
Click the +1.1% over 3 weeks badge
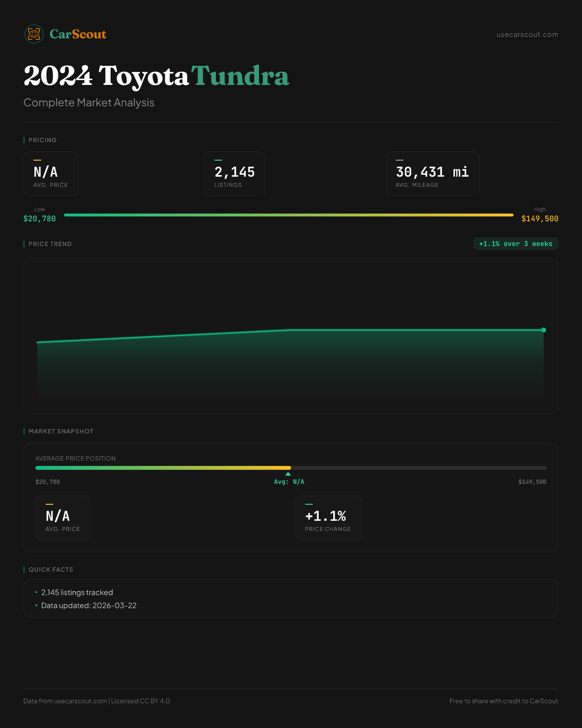(516, 244)
